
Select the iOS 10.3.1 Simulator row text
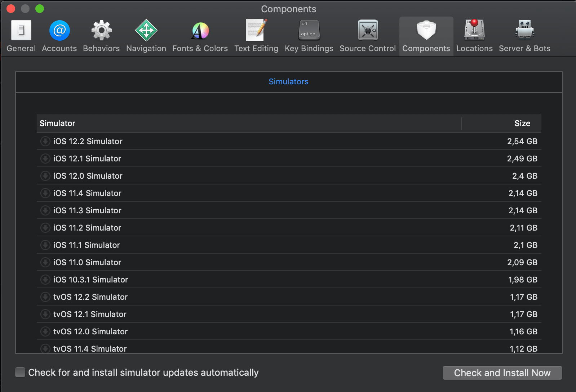coord(90,280)
